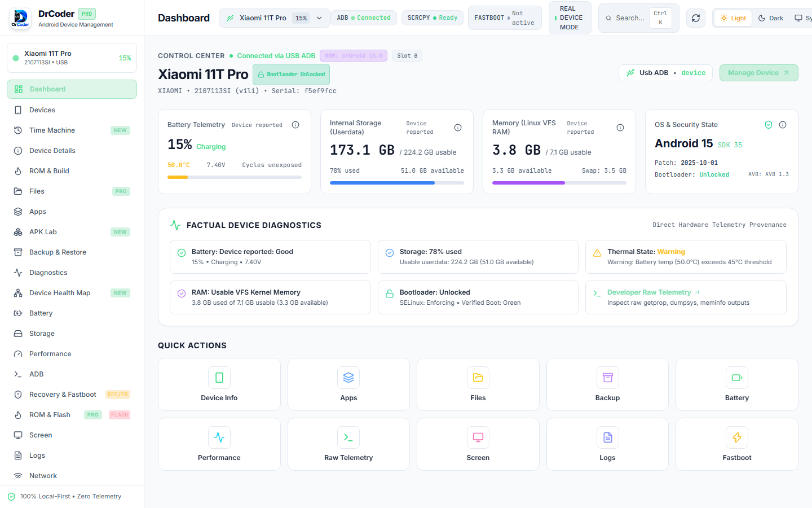Switch to System theme option
The image size is (812, 508).
click(802, 18)
